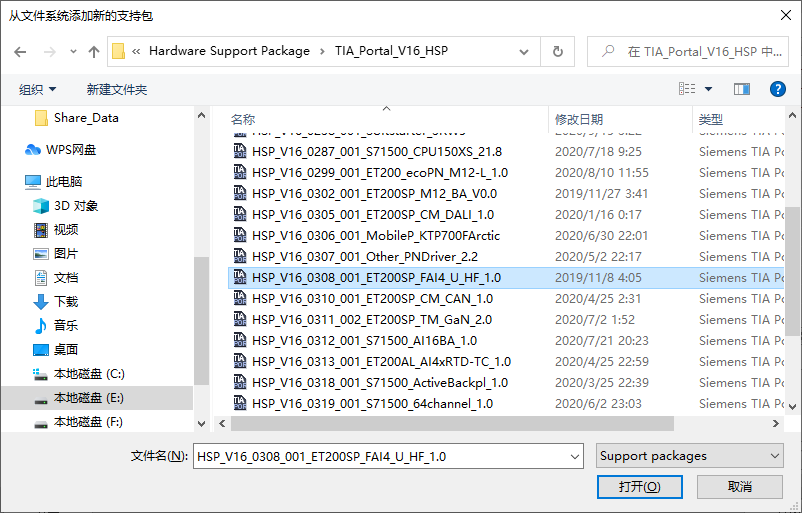Open the view options dropdown arrow
This screenshot has height=513, width=802.
click(x=708, y=89)
